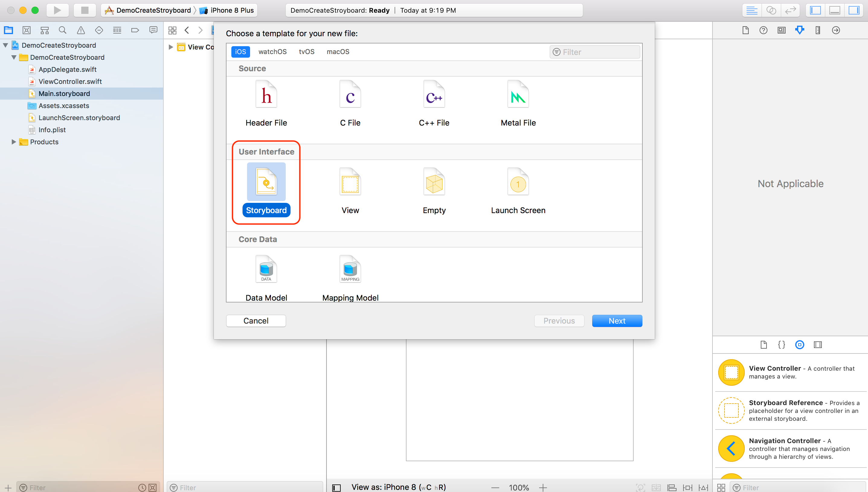Image resolution: width=868 pixels, height=492 pixels.
Task: Toggle the right inspector panel visibility
Action: coord(854,10)
